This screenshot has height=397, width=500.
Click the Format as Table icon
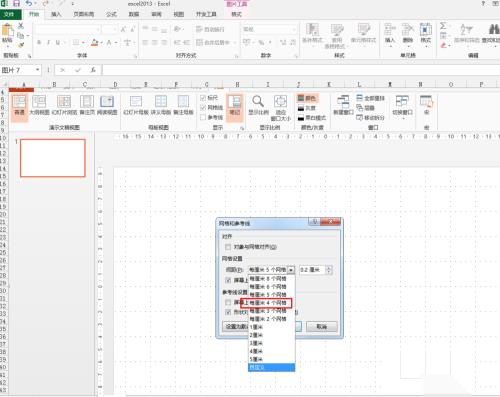[337, 30]
